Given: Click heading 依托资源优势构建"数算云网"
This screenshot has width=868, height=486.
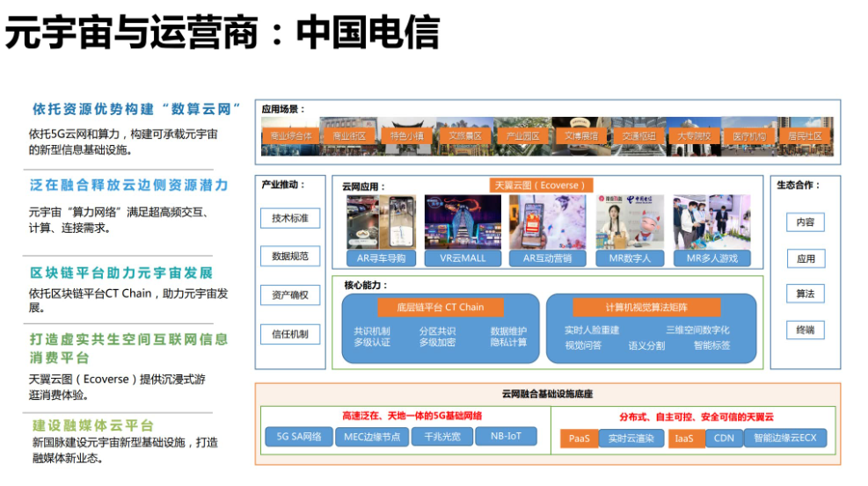Looking at the screenshot, I should point(136,110).
